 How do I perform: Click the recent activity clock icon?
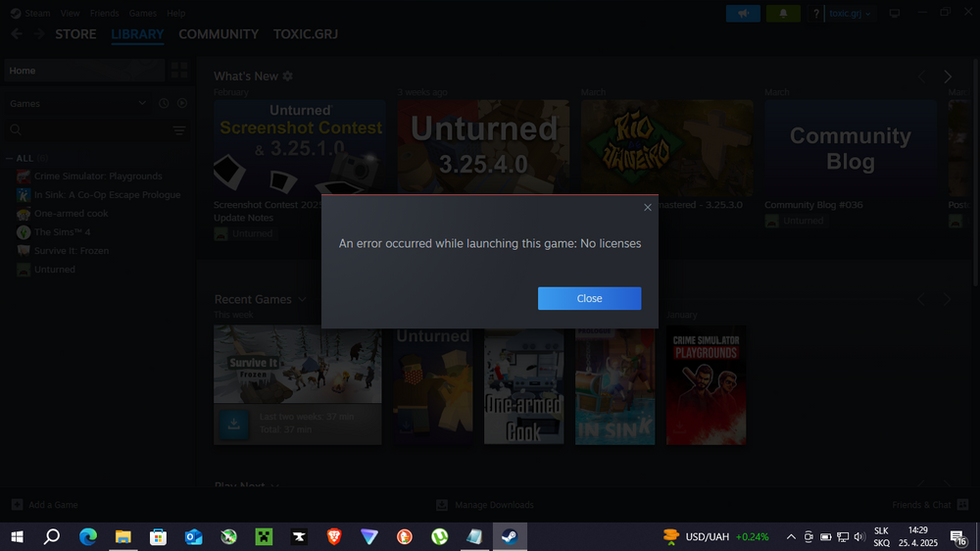pos(164,103)
